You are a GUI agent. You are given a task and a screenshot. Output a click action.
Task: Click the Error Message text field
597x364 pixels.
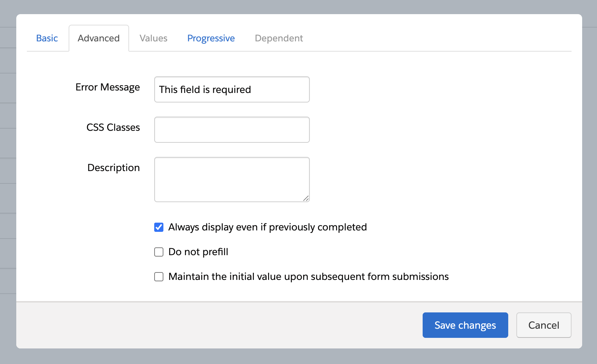pyautogui.click(x=232, y=89)
